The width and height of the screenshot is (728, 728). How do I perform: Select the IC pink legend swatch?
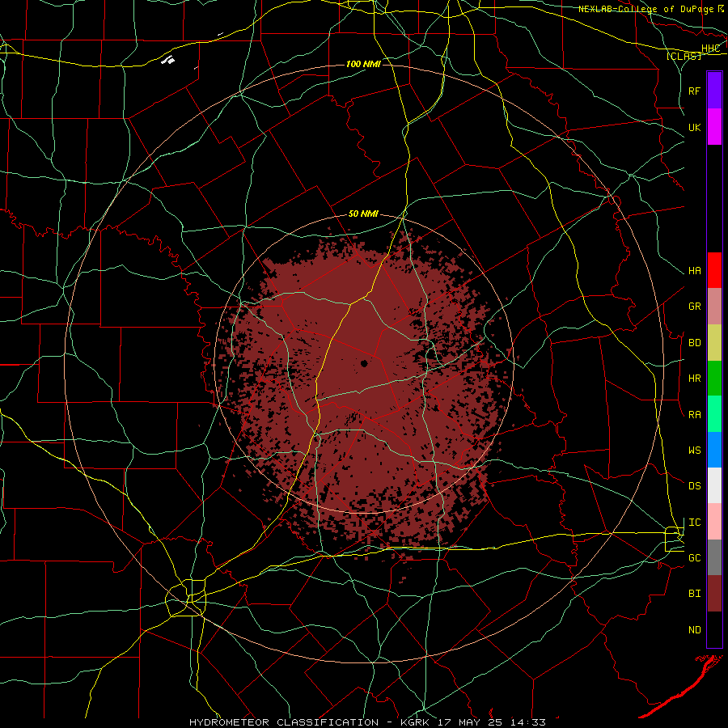[x=714, y=522]
